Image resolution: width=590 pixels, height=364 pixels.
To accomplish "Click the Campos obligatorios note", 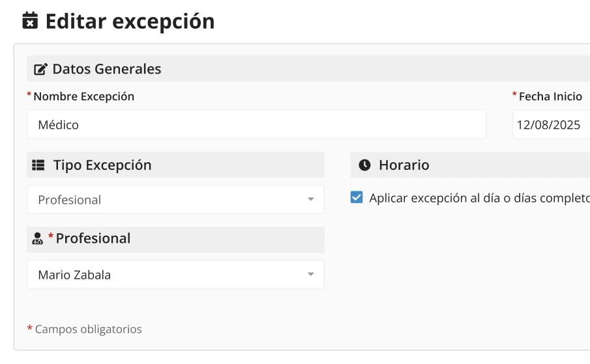I will (x=88, y=329).
